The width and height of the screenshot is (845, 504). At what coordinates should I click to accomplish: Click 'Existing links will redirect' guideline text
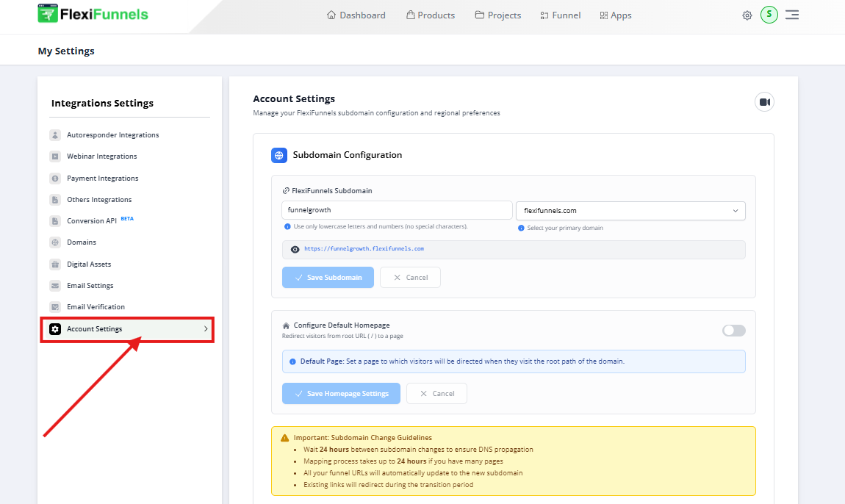[388, 485]
